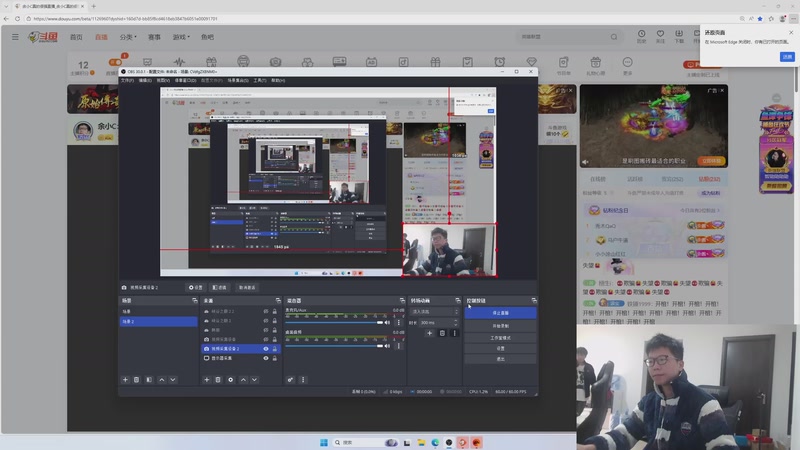This screenshot has height=450, width=800.
Task: Add a new scene transition with plus
Action: point(430,333)
